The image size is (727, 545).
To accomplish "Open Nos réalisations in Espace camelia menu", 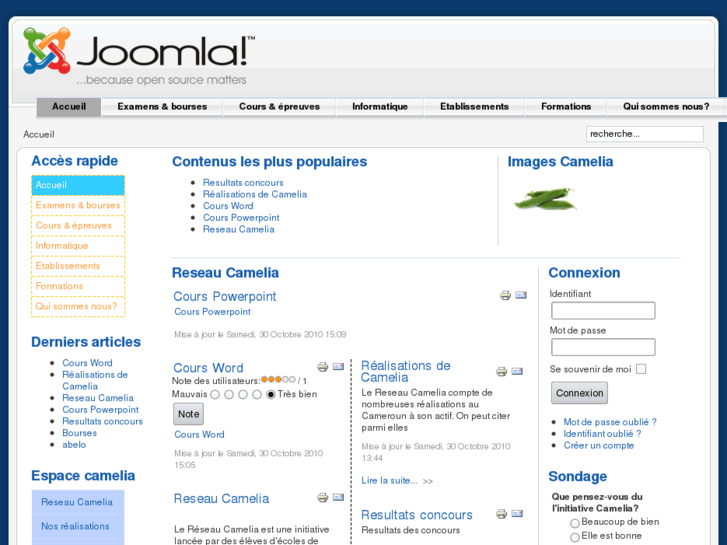I will pyautogui.click(x=78, y=526).
